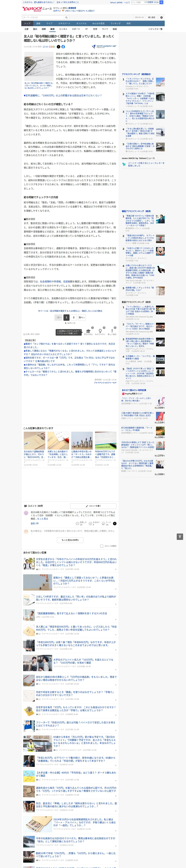Open the settings gear icon
Viewport: 186px width, 868px height.
(x=161, y=18)
